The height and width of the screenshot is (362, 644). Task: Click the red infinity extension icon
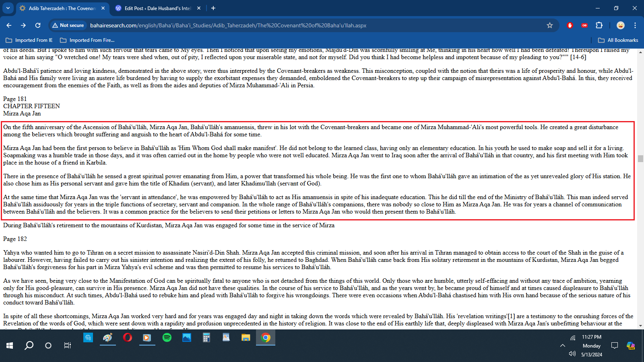pos(584,25)
